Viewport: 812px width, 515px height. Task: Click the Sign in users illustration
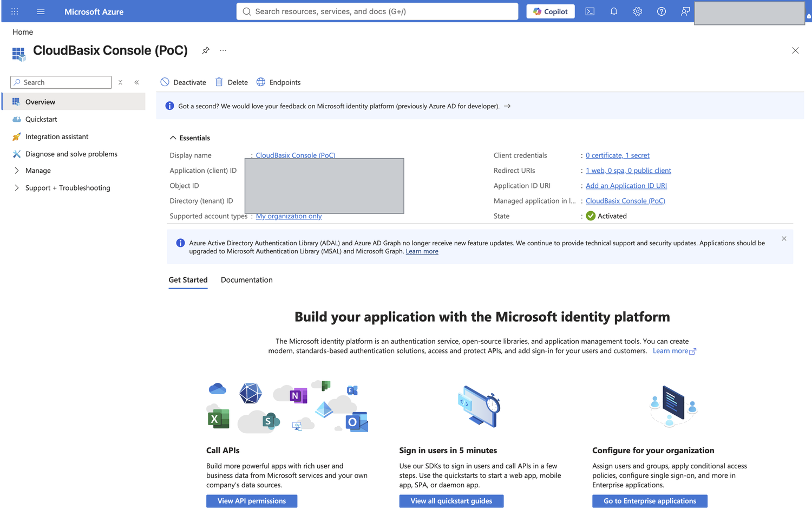[479, 406]
